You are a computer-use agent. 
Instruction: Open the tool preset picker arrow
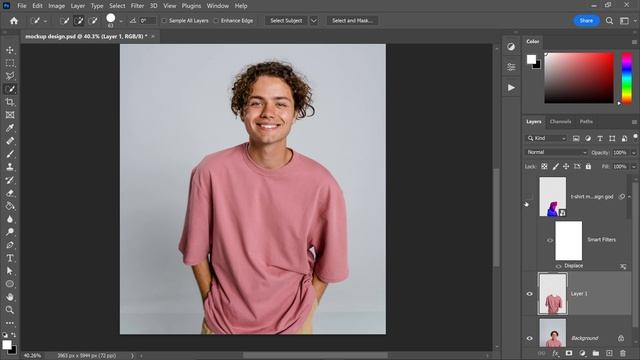pyautogui.click(x=45, y=21)
